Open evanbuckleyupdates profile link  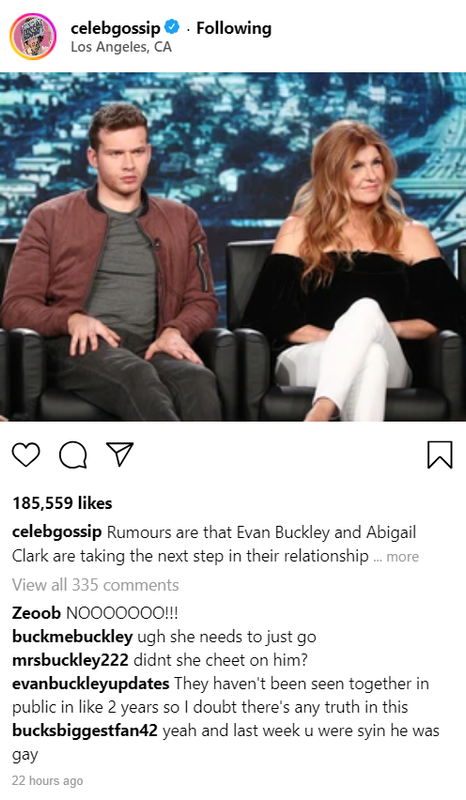(x=91, y=684)
